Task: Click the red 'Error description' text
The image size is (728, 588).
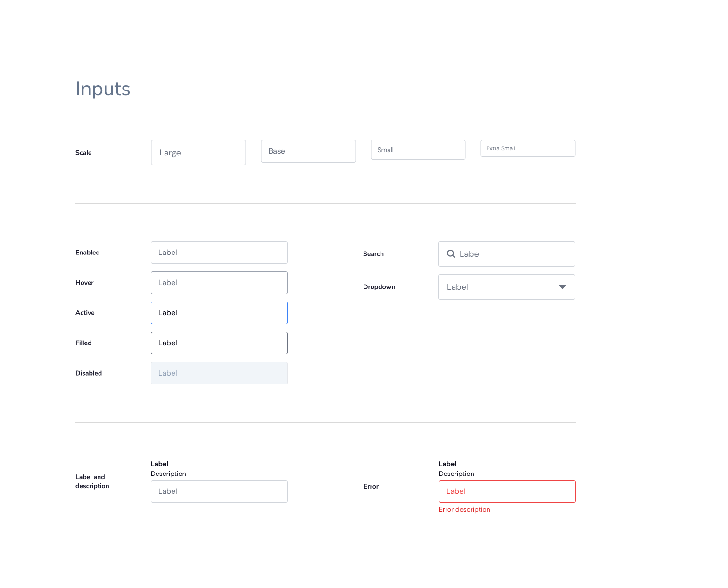Action: 464,510
